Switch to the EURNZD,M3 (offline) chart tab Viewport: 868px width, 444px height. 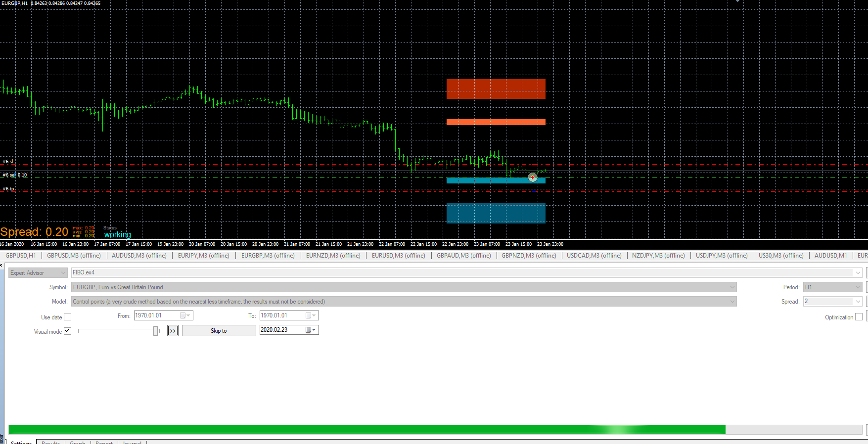(x=333, y=256)
